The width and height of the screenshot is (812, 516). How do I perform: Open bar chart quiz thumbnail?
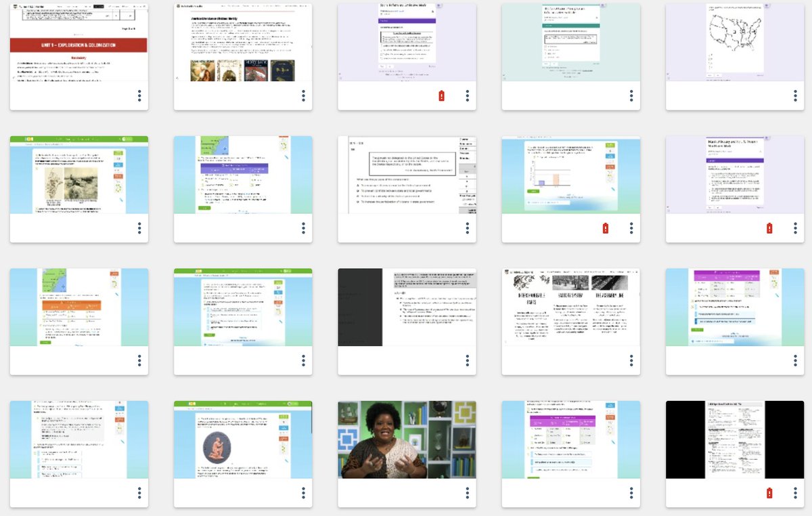pos(571,175)
